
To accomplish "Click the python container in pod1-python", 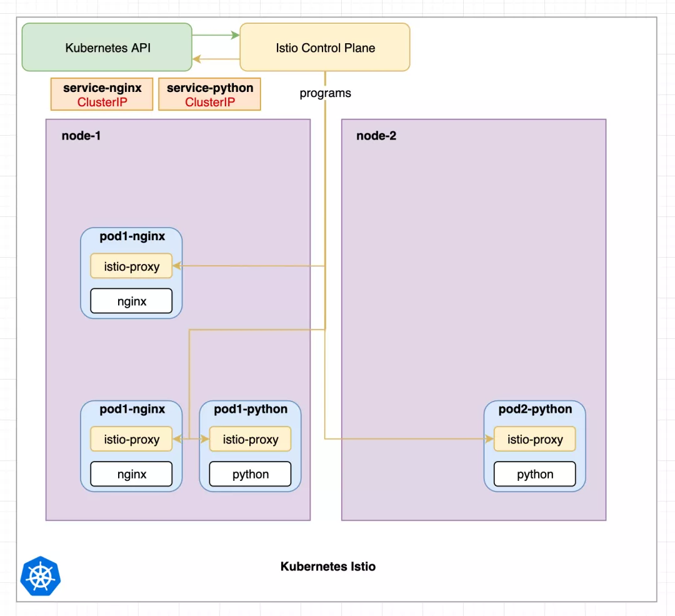I will click(x=250, y=474).
